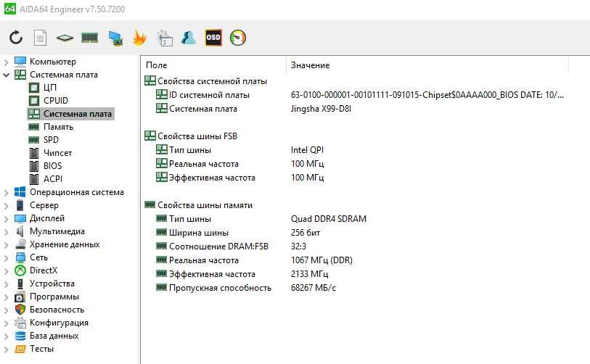Click the user silhouette toolbar icon

[x=189, y=38]
